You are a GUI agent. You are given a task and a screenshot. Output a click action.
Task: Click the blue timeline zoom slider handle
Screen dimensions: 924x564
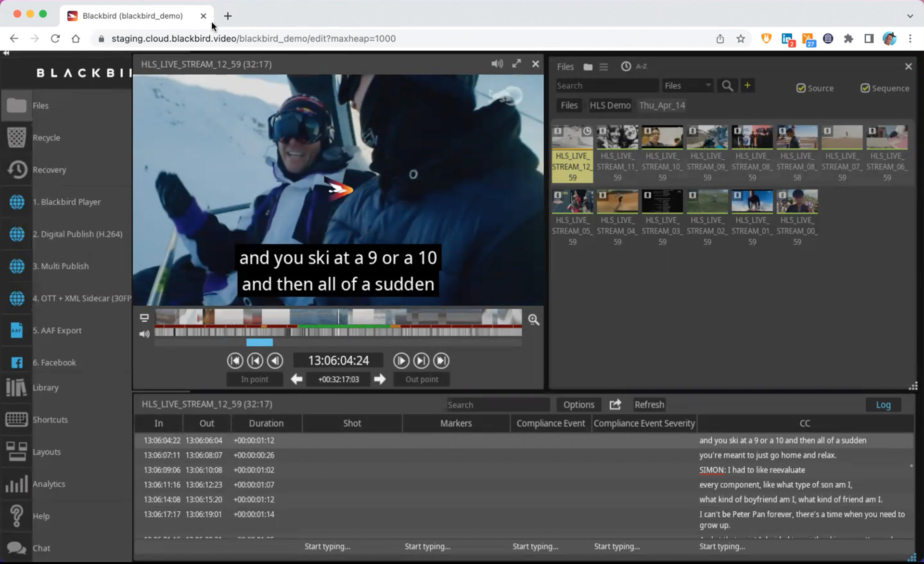[x=259, y=342]
